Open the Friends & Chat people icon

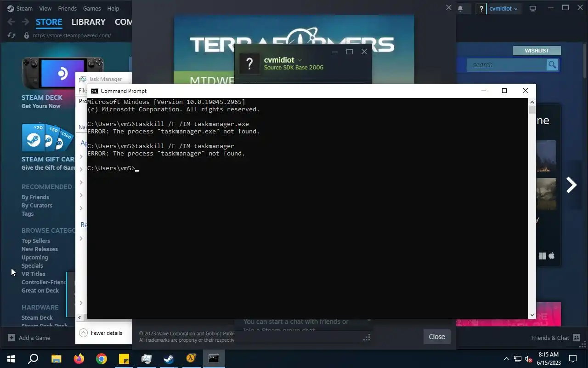click(577, 338)
